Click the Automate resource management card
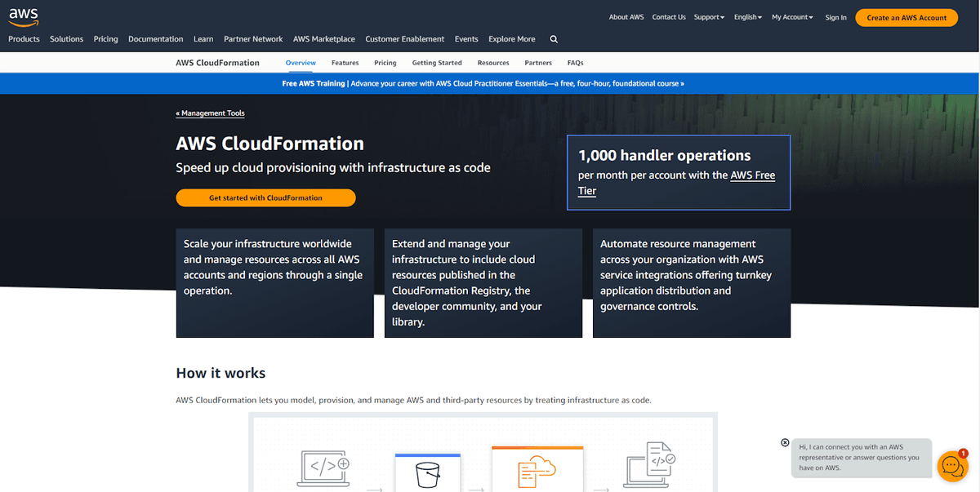Image resolution: width=980 pixels, height=492 pixels. (x=692, y=282)
